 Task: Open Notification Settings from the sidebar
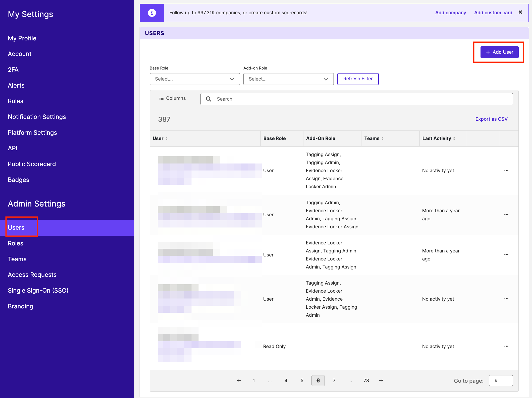37,117
